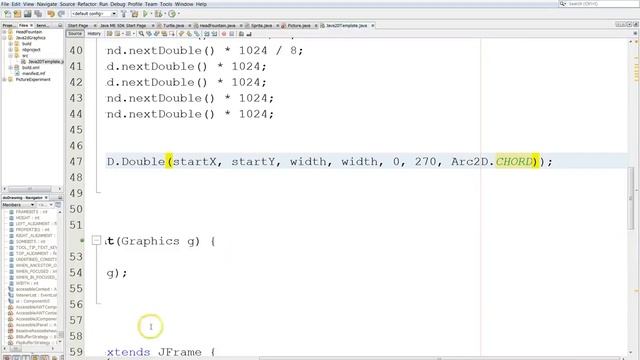Select the nbproject folder in tree
The image size is (640, 360).
31,50
